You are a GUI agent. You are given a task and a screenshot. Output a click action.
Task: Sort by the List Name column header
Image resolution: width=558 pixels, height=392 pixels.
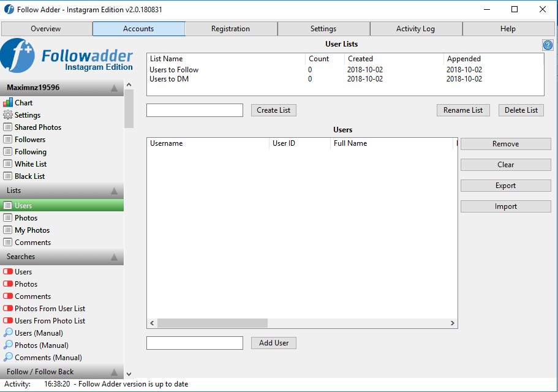tap(227, 59)
